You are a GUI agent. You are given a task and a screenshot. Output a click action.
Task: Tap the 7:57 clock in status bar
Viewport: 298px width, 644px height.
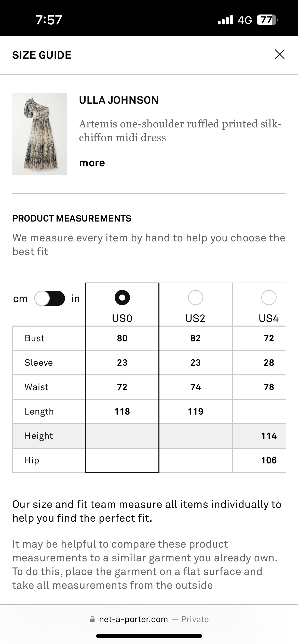coord(49,20)
